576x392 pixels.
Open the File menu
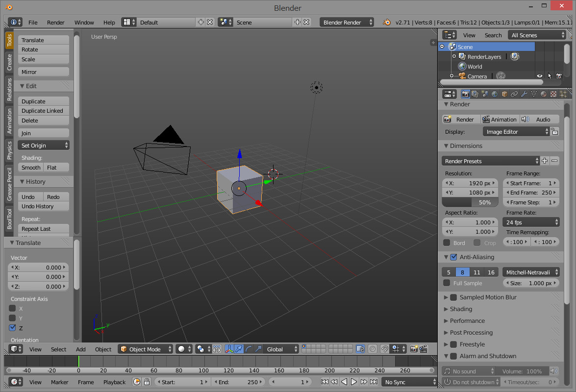(x=33, y=23)
